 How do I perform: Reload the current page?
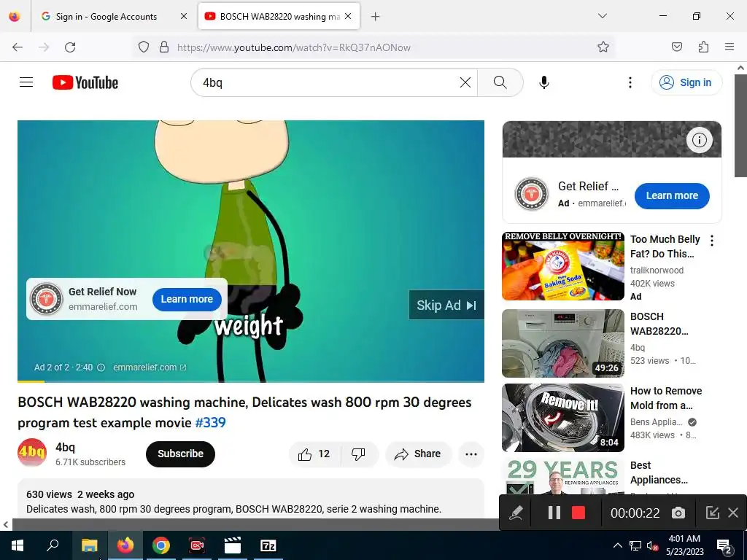pos(71,47)
